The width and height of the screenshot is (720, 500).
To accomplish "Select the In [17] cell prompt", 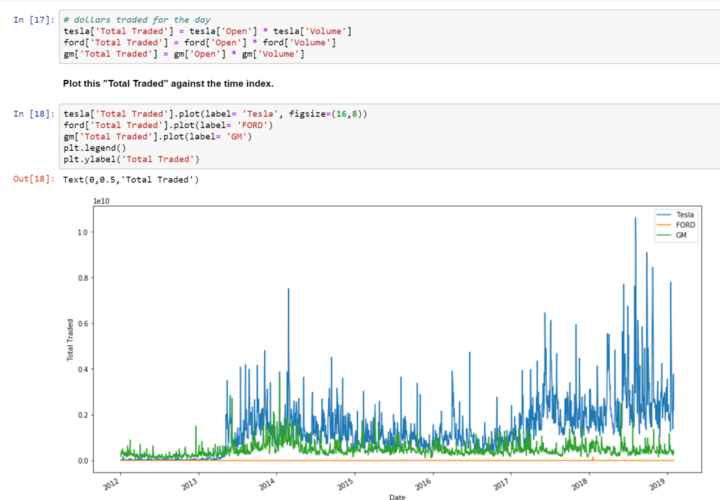I will pos(34,20).
